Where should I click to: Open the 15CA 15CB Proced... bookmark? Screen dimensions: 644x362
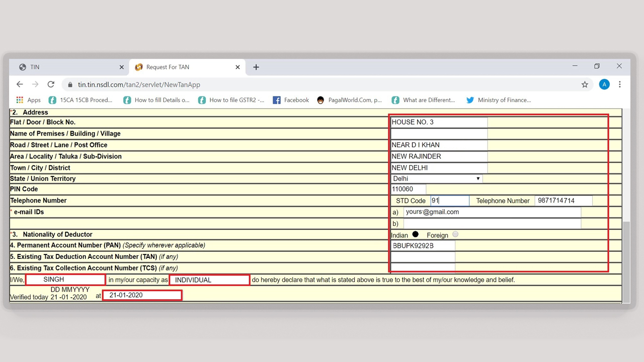[80, 100]
